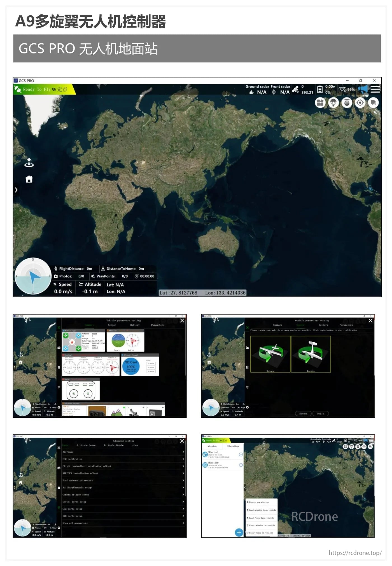Screen dimensions: 392x566
Task: Expand the ESC calibration row
Action: 123,459
